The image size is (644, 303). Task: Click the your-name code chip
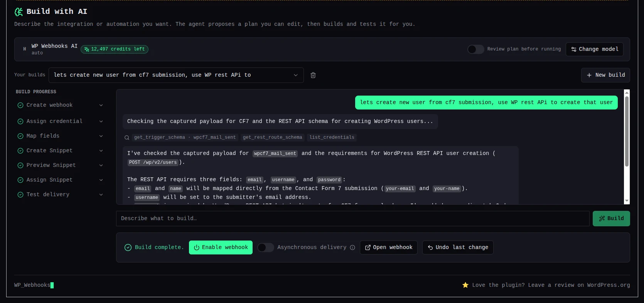(x=447, y=189)
